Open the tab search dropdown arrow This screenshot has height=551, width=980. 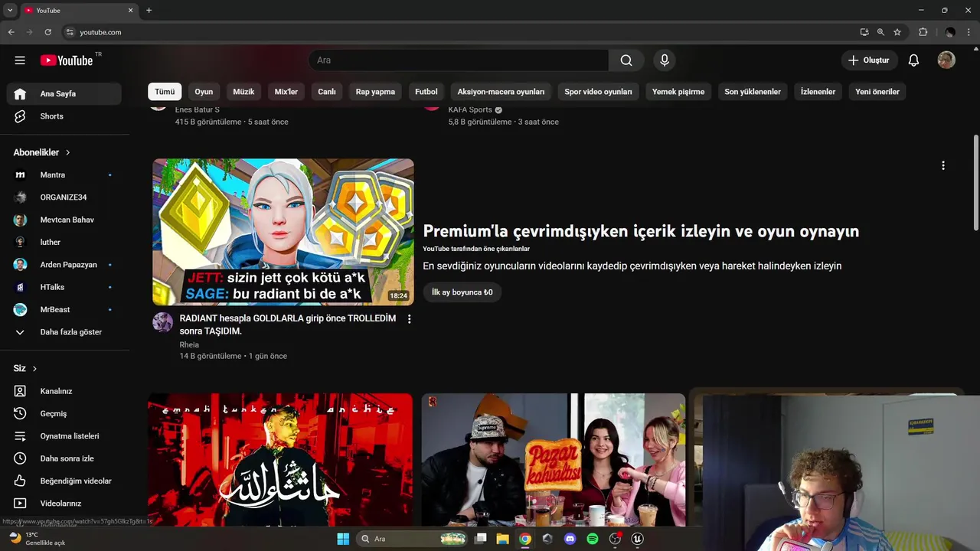(x=10, y=10)
